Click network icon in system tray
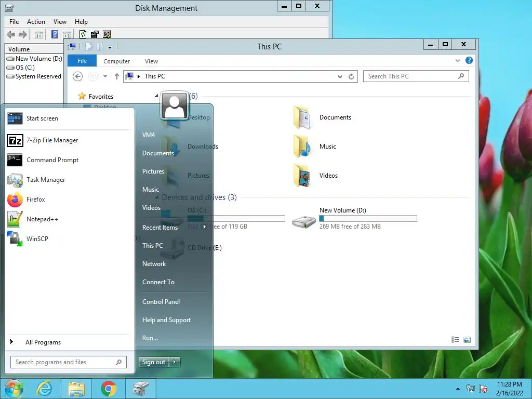Viewport: 532px width, 399px height. click(470, 389)
